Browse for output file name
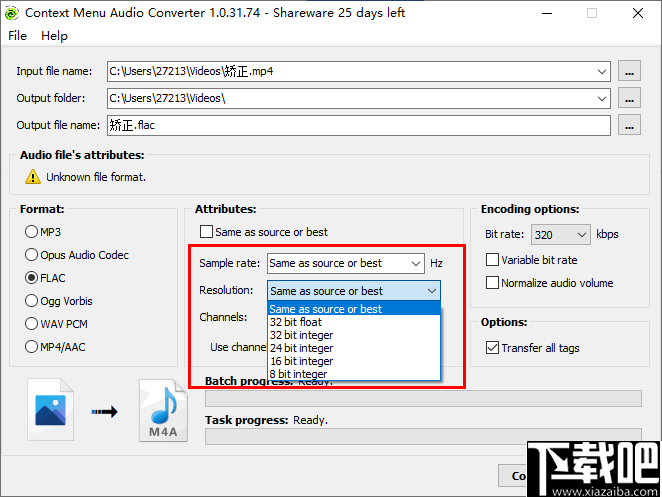Viewport: 662px width, 497px height. 629,125
